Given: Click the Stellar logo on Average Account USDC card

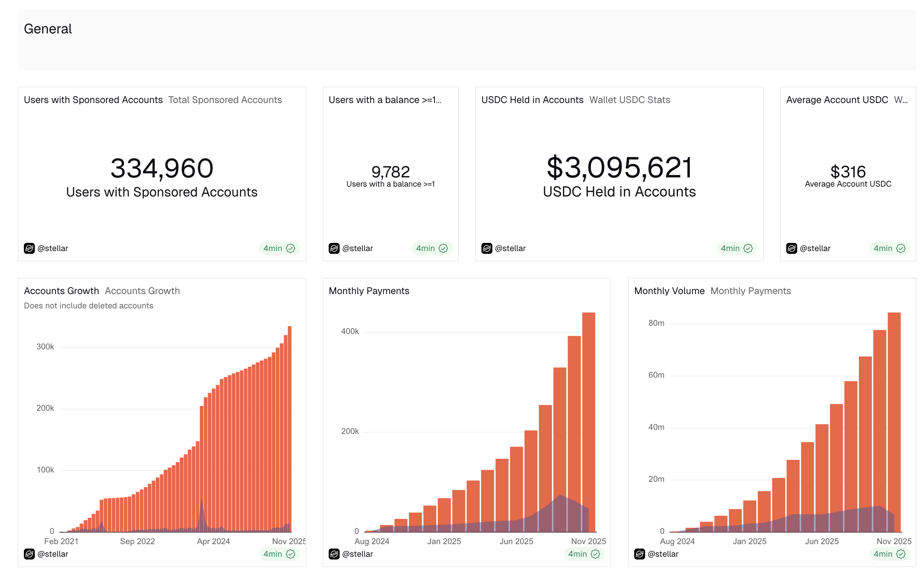Looking at the screenshot, I should [792, 248].
